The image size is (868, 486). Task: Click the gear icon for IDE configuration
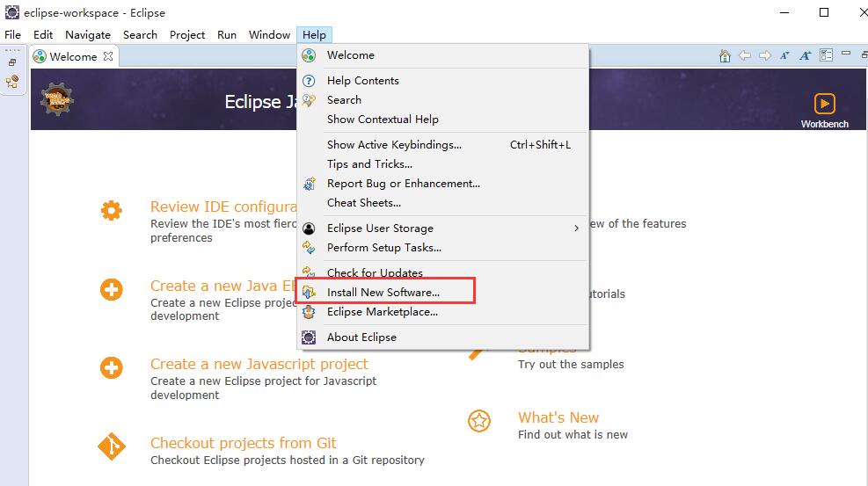[x=112, y=211]
